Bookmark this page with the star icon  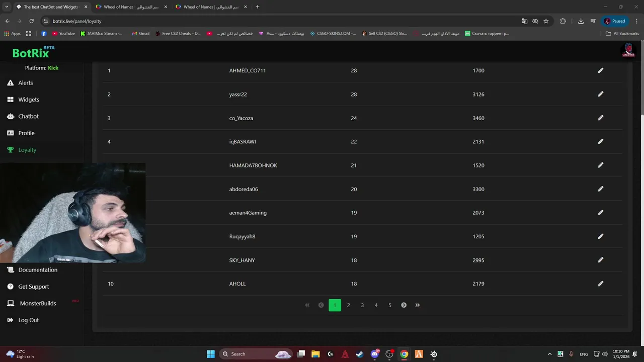(546, 21)
